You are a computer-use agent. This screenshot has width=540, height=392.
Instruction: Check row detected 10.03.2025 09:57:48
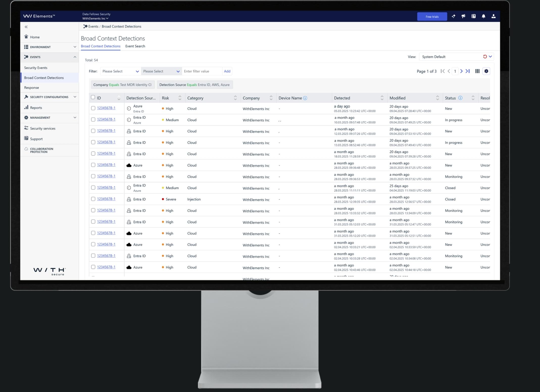coord(93,119)
